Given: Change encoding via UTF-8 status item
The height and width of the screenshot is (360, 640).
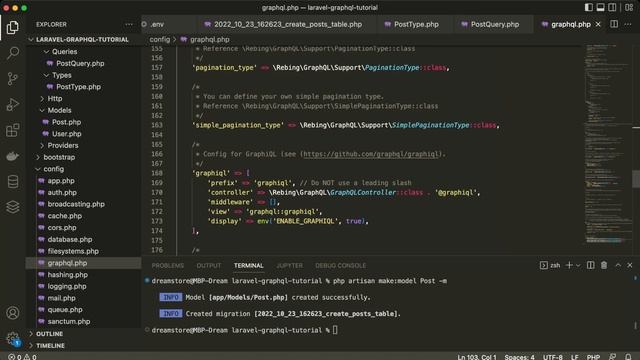Looking at the screenshot, I should click(553, 357).
